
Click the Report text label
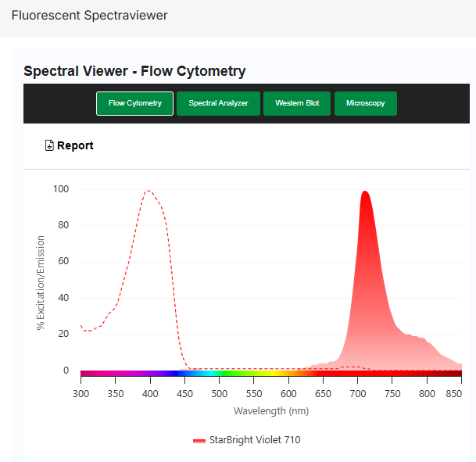(x=75, y=145)
